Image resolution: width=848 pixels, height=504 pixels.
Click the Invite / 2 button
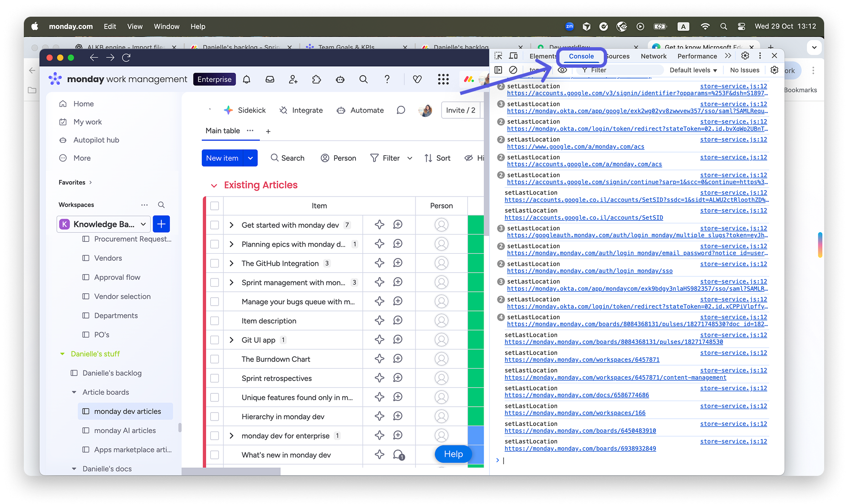pos(460,110)
